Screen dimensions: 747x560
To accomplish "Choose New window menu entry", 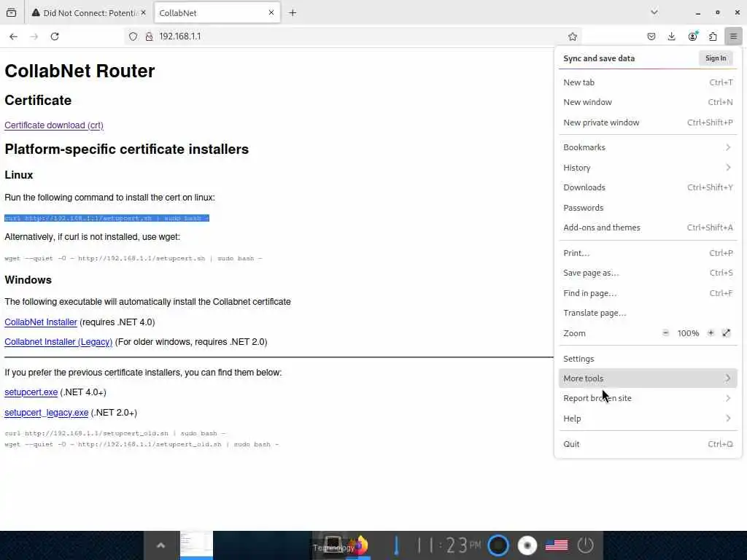I will click(x=648, y=102).
